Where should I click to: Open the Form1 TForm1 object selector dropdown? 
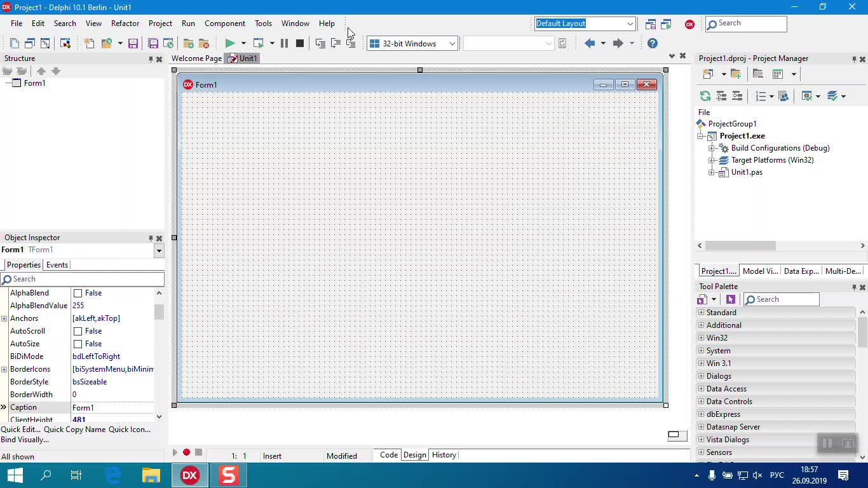point(159,250)
